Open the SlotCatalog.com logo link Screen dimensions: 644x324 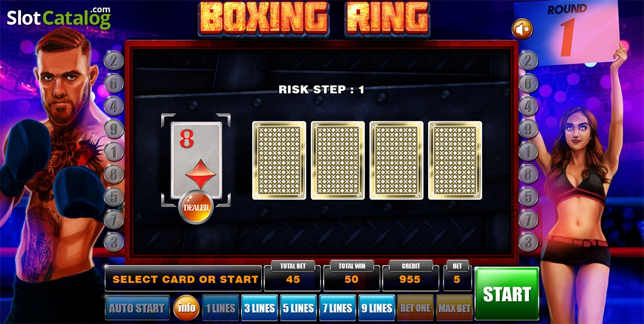[x=59, y=18]
